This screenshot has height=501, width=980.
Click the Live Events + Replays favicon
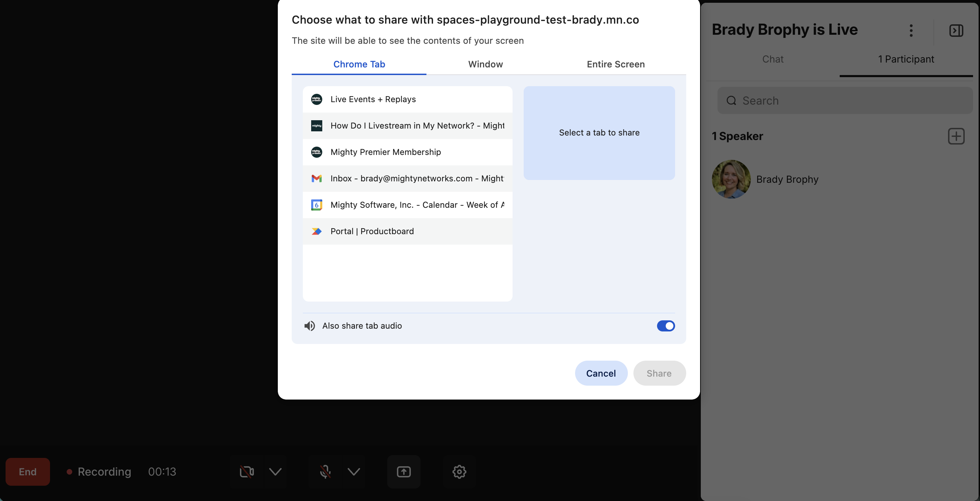316,99
